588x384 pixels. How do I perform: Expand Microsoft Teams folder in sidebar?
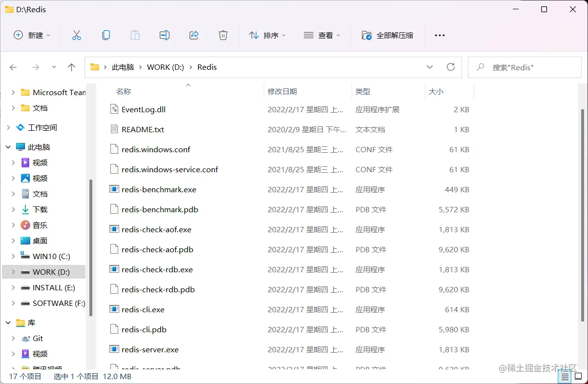click(13, 92)
